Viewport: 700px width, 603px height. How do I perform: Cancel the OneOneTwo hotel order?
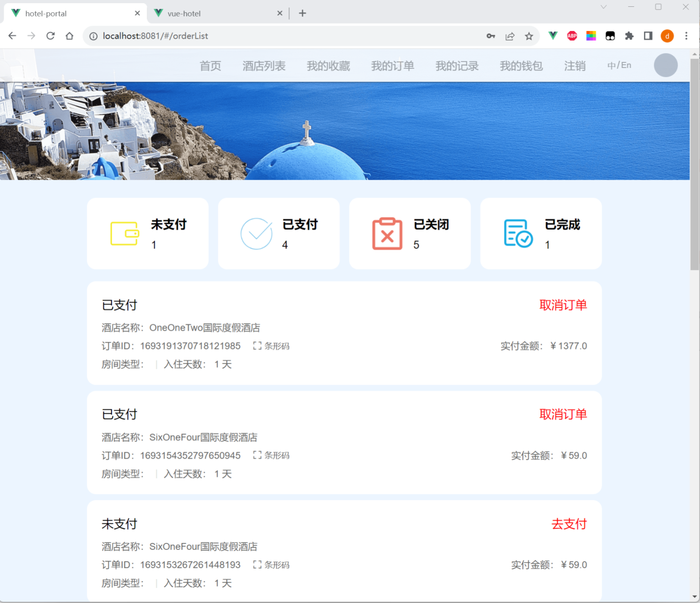pos(563,305)
